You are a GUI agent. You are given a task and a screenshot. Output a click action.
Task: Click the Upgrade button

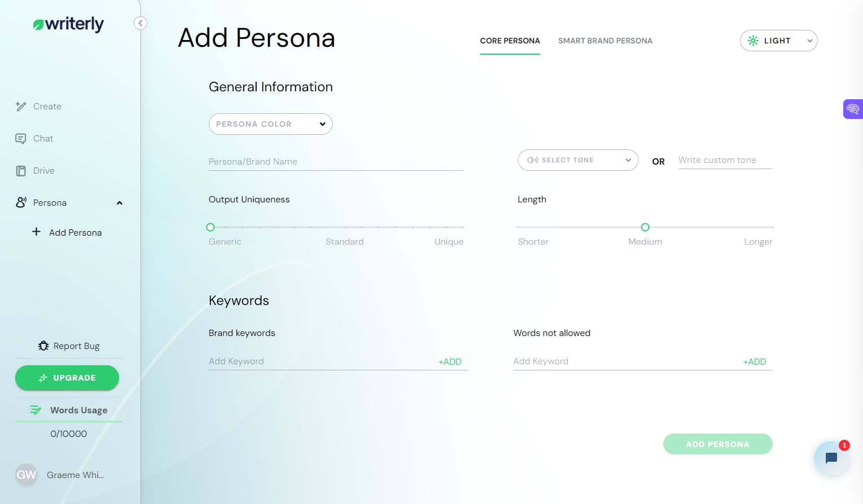coord(67,378)
